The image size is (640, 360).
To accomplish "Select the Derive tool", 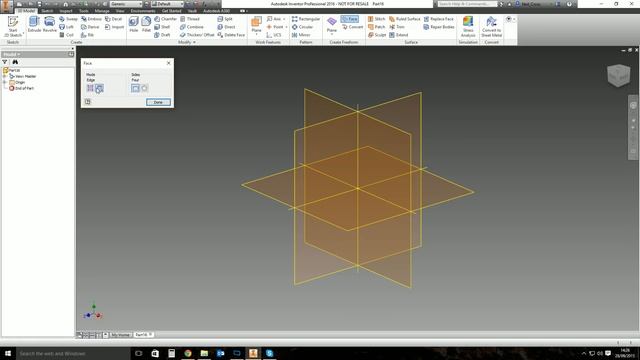I will pos(90,27).
